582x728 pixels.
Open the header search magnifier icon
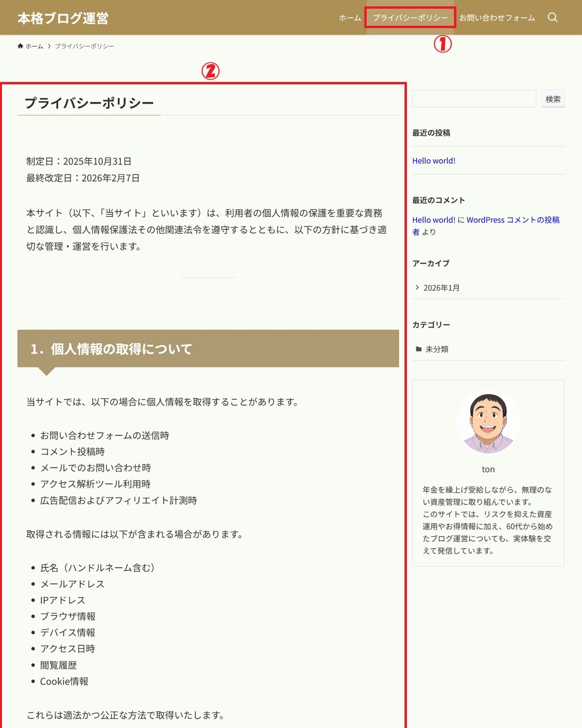[552, 17]
